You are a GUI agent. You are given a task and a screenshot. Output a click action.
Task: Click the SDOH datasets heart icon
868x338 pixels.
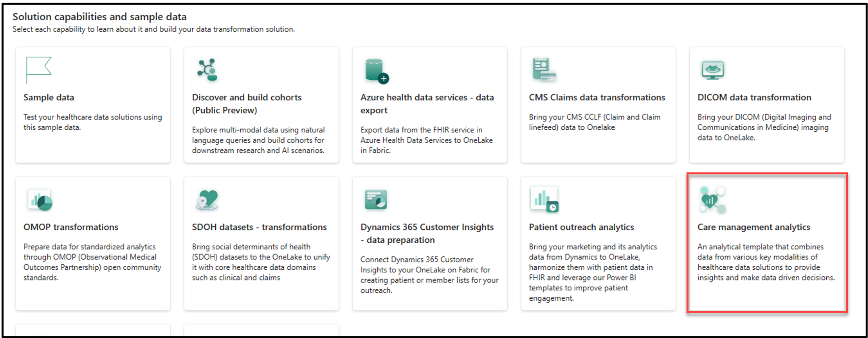click(207, 200)
